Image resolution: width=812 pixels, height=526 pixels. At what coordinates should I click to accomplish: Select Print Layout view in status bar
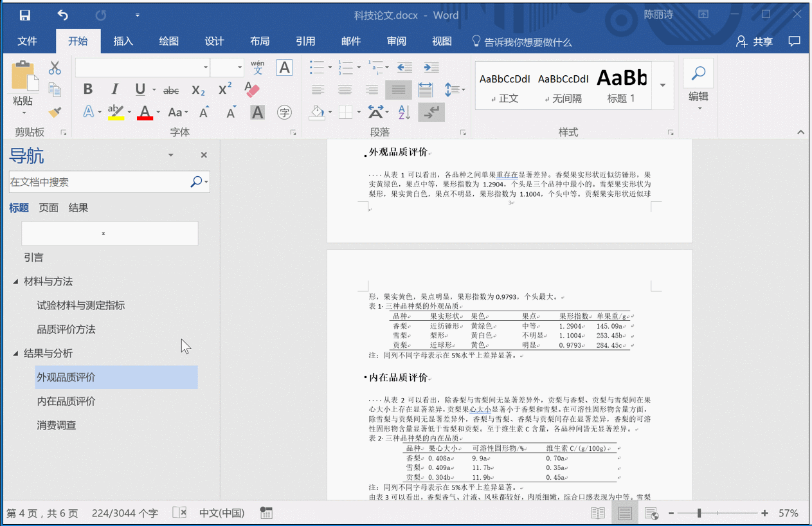click(624, 513)
